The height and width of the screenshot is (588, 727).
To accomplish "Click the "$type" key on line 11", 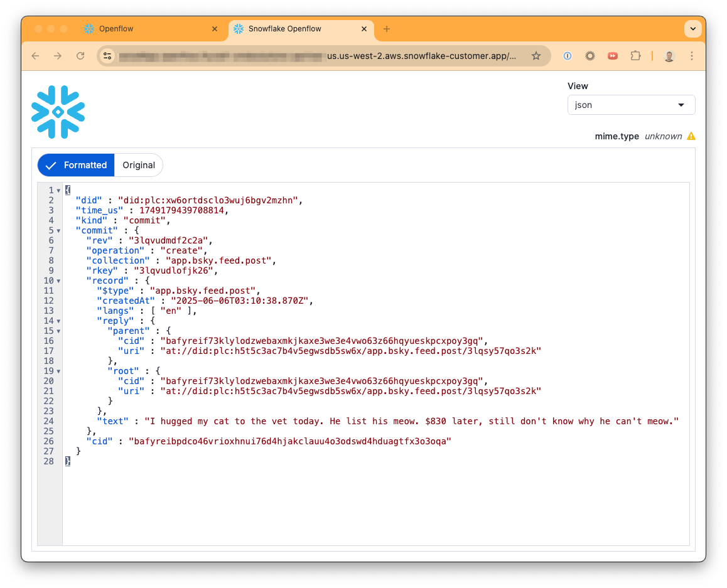I will coord(115,291).
